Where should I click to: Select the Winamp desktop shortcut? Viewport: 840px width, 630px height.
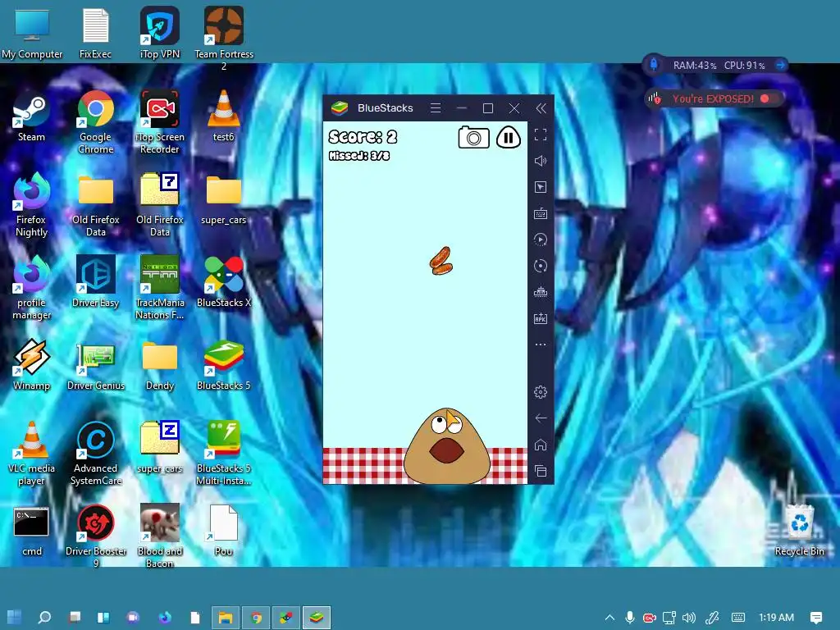click(x=32, y=365)
